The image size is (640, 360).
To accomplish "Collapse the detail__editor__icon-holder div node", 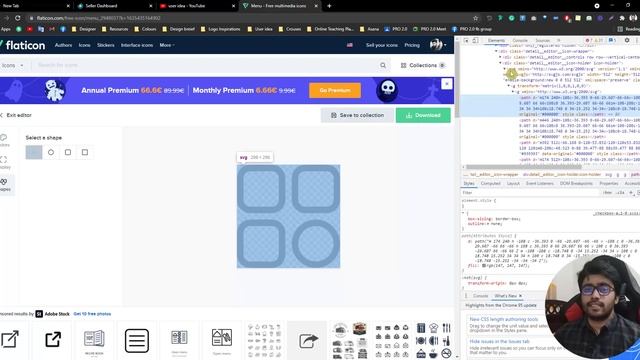I will click(500, 63).
